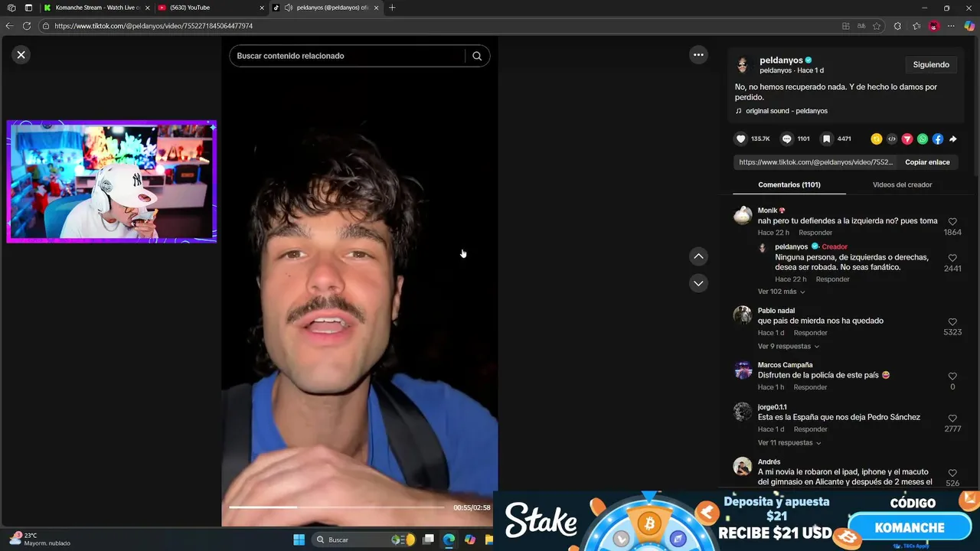Share the video to Facebook
This screenshot has height=551, width=980.
938,139
